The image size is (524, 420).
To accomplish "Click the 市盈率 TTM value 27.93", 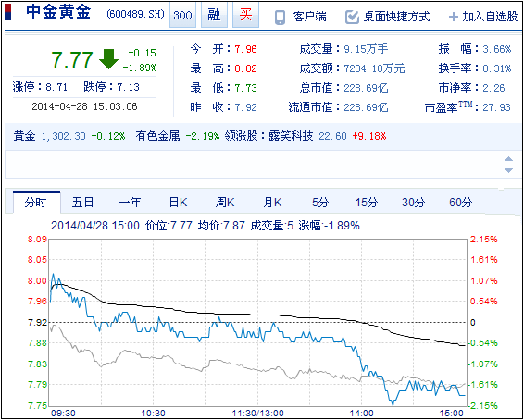I will 496,107.
